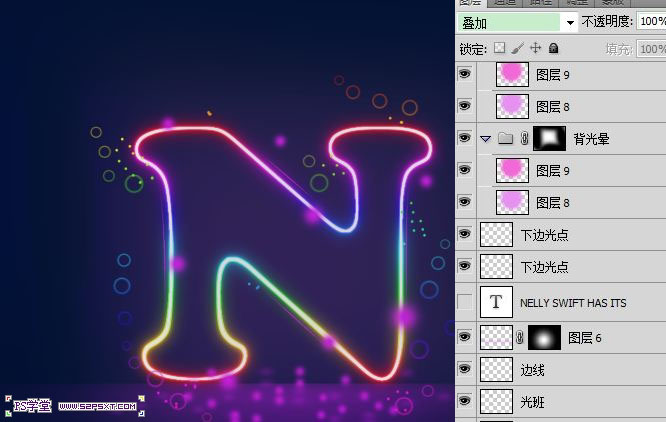This screenshot has height=422, width=666.
Task: Click the mask link chain on 背光晕 group
Action: (524, 139)
